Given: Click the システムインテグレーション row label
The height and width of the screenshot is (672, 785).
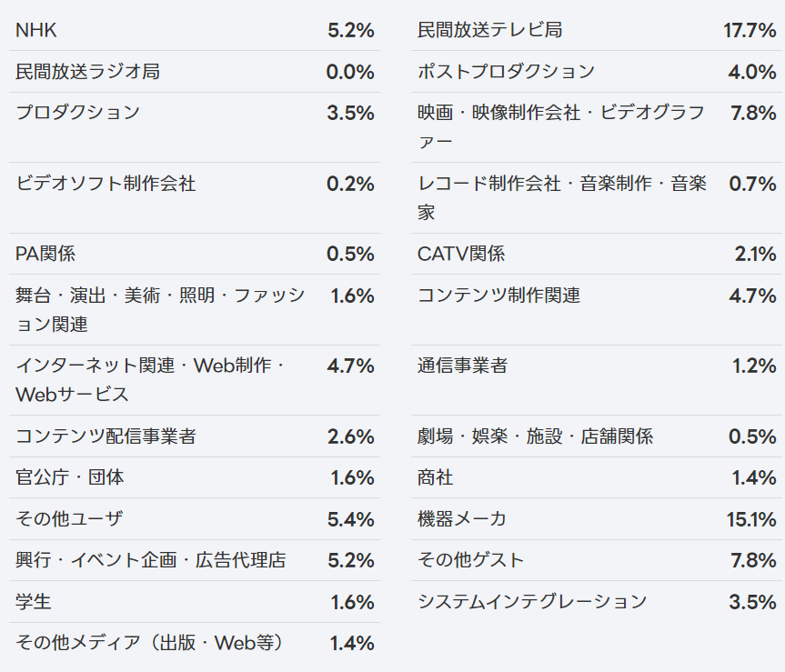Looking at the screenshot, I should tap(532, 601).
